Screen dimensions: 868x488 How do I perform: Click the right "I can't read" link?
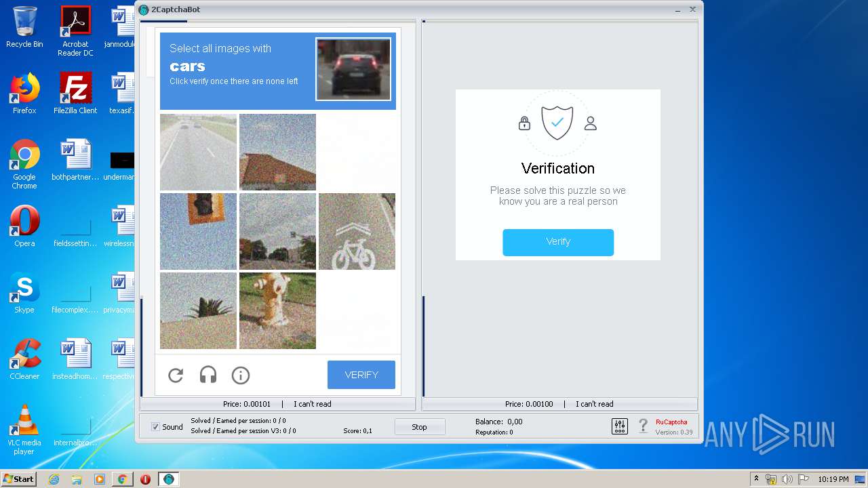click(595, 404)
